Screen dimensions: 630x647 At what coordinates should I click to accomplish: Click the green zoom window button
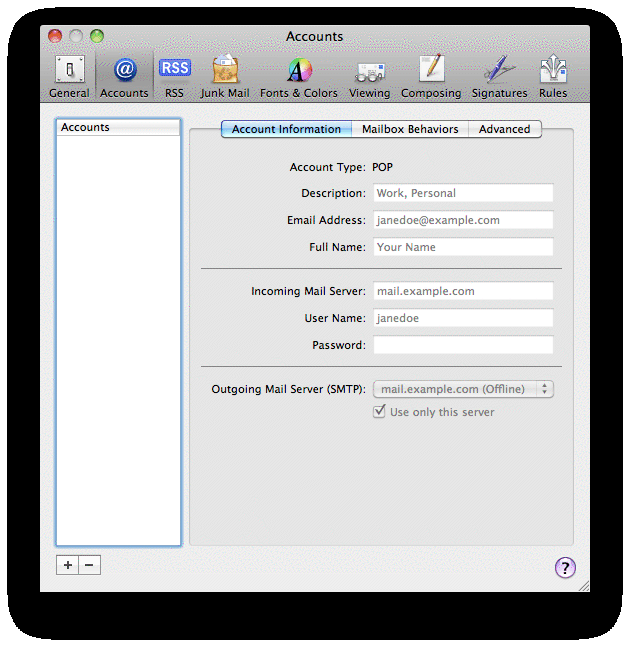(97, 36)
